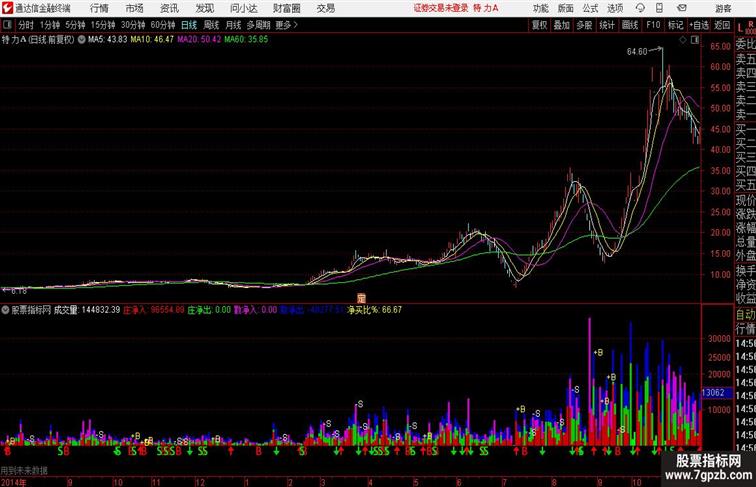Add stock with +自选 button
Image resolution: width=756 pixels, height=487 pixels.
click(699, 25)
